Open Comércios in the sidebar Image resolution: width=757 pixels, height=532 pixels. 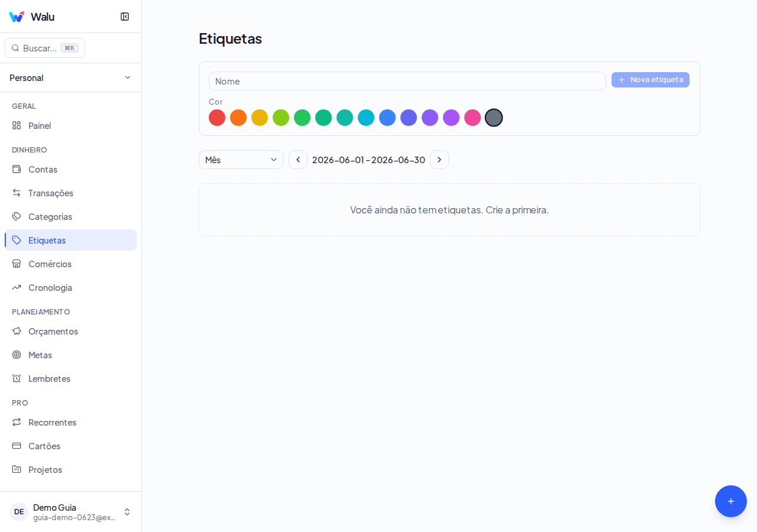(x=70, y=264)
